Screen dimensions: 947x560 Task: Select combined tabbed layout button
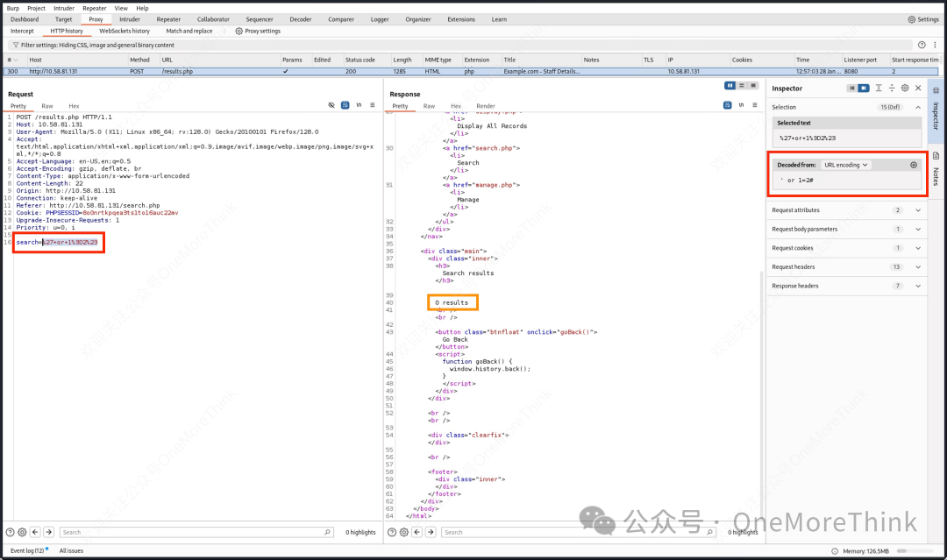pos(753,86)
